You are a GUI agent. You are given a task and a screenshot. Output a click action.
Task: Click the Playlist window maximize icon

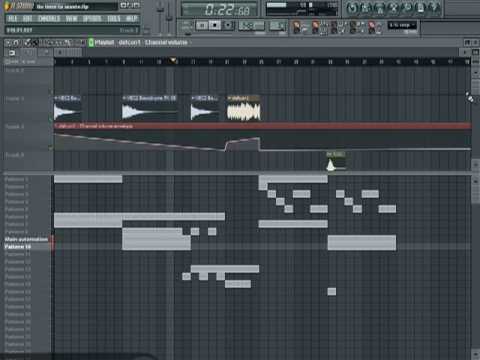(468, 42)
